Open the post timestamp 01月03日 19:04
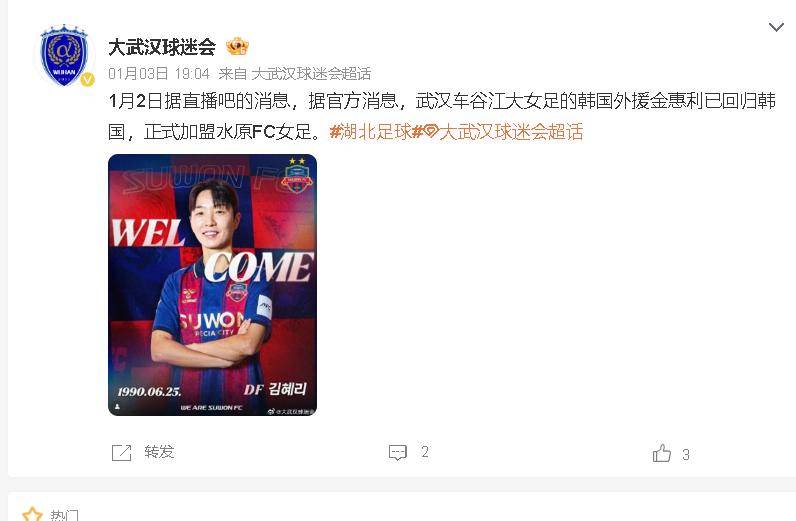796x521 pixels. tap(159, 74)
